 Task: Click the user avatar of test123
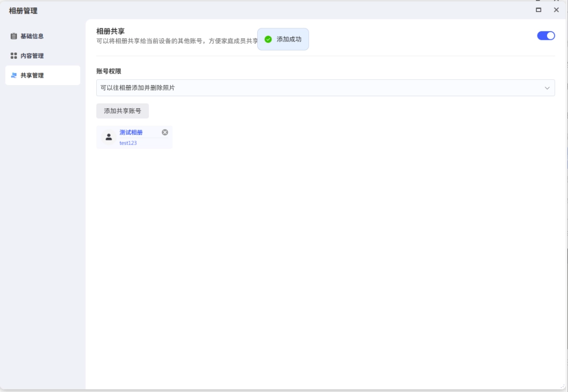[108, 137]
